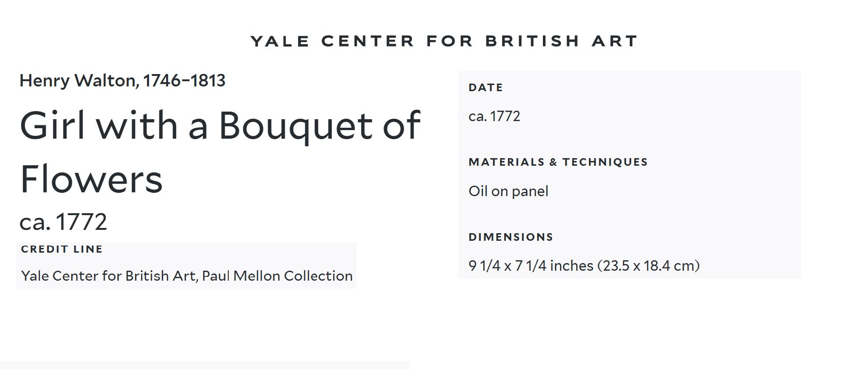Click the gray strip at the bottom left

204,365
